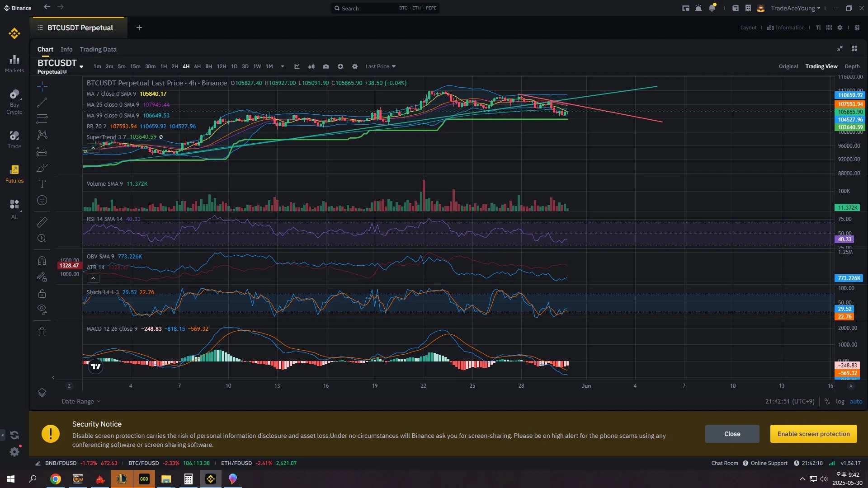Expand more time intervals dropdown arrow
This screenshot has height=488, width=868.
(x=283, y=66)
